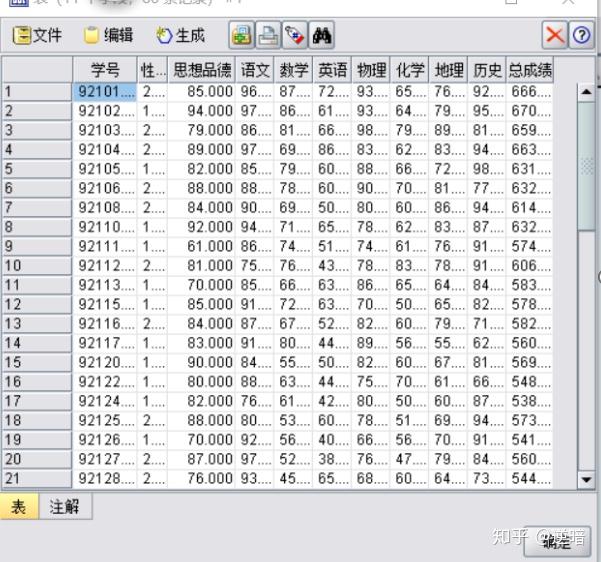Select the 物理 column header

point(371,70)
